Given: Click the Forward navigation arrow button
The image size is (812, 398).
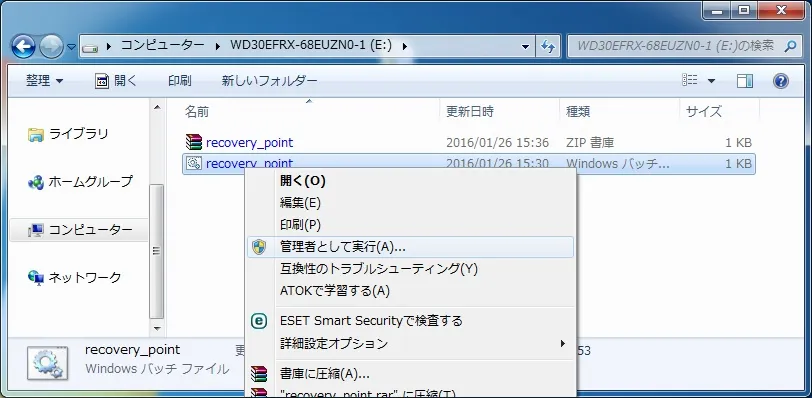Looking at the screenshot, I should click(51, 47).
